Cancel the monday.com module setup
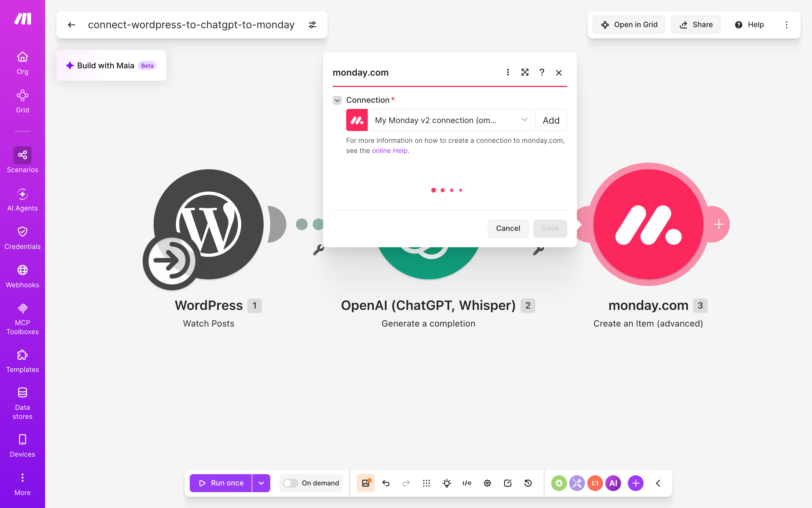The height and width of the screenshot is (508, 812). tap(508, 229)
